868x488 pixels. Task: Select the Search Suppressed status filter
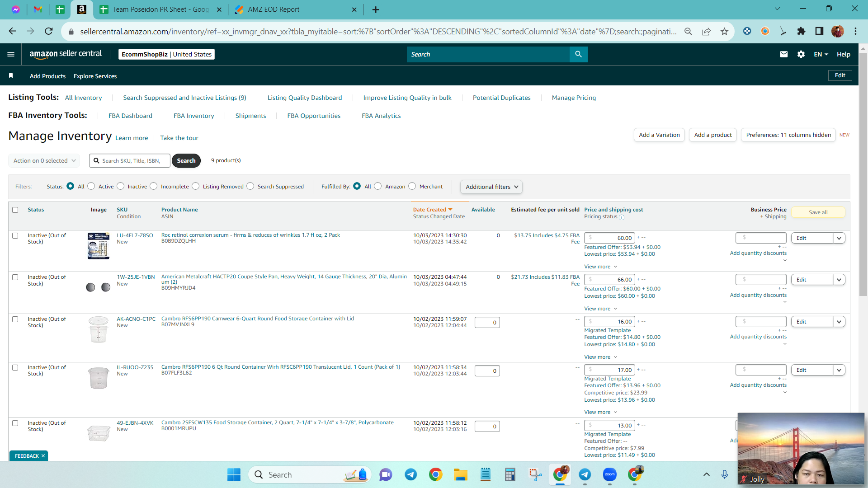[250, 186]
